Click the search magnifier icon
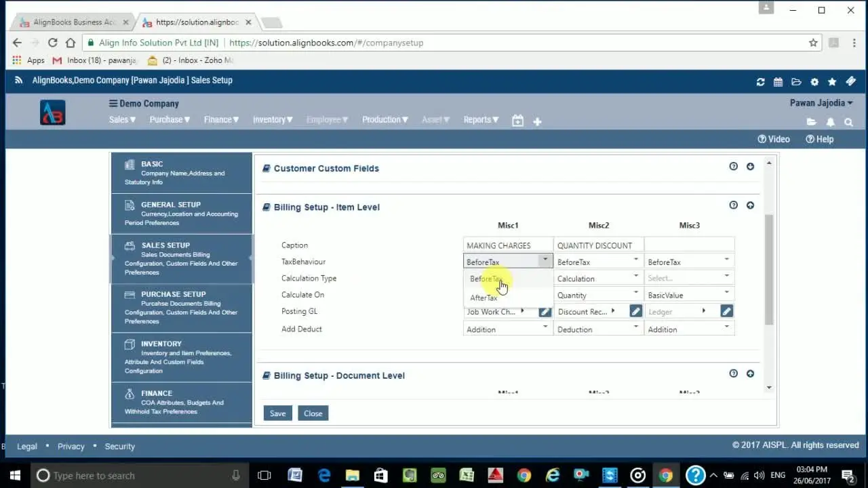This screenshot has height=488, width=868. [x=848, y=122]
